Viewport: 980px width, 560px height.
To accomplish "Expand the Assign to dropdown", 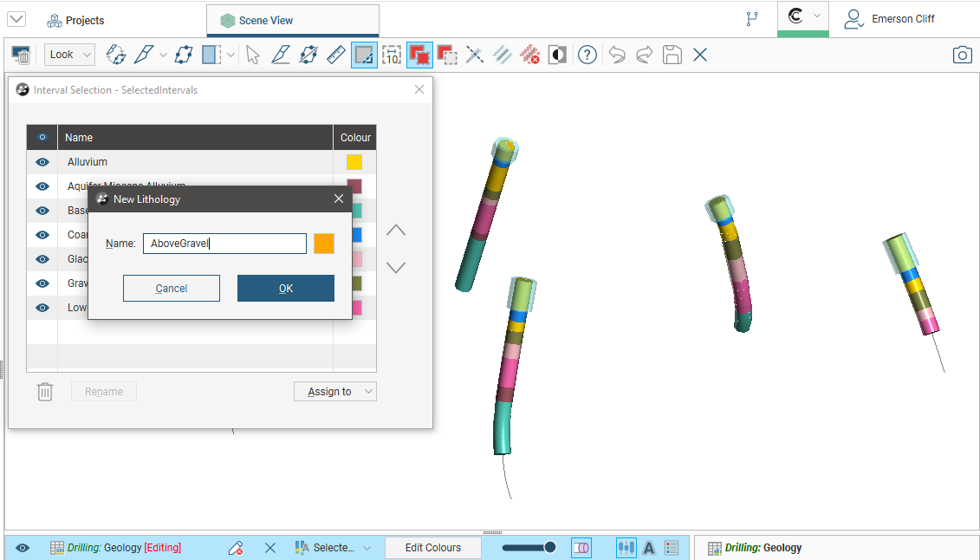I will [x=334, y=392].
